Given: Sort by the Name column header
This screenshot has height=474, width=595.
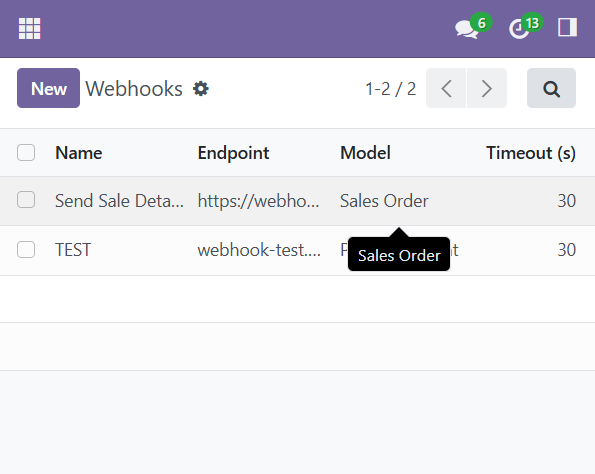Looking at the screenshot, I should [x=79, y=153].
